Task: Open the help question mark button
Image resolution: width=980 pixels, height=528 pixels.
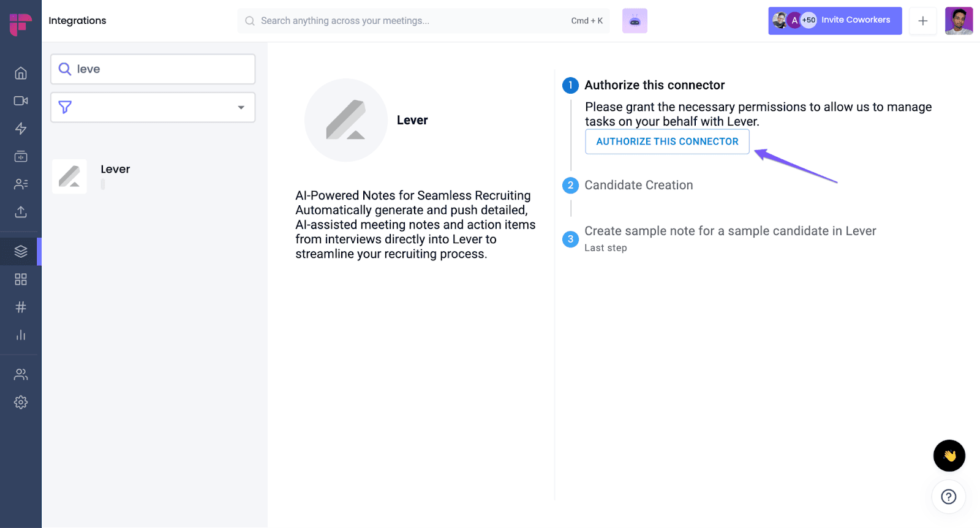Action: (x=949, y=497)
